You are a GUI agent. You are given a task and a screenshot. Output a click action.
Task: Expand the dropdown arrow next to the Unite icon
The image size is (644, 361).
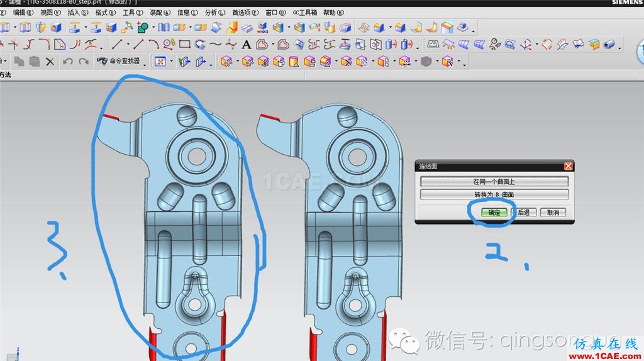click(153, 28)
